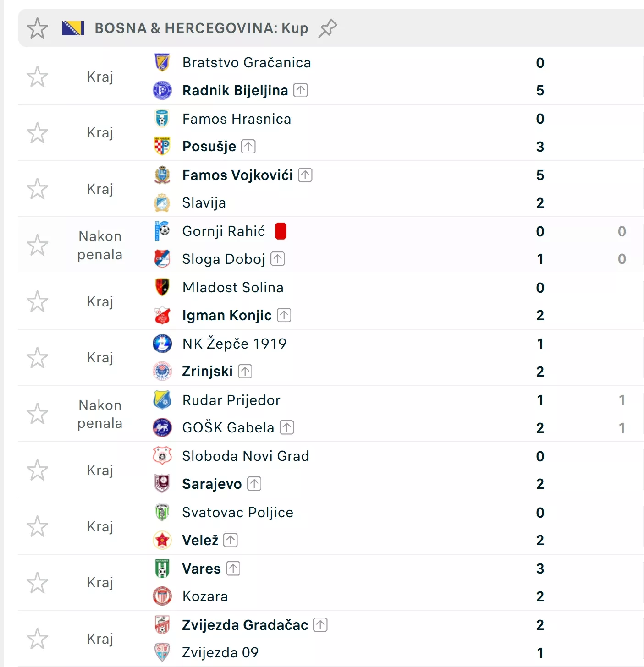
Task: Star the Bratstvo Gračanica vs Radnik Bijeljina match
Action: [37, 77]
